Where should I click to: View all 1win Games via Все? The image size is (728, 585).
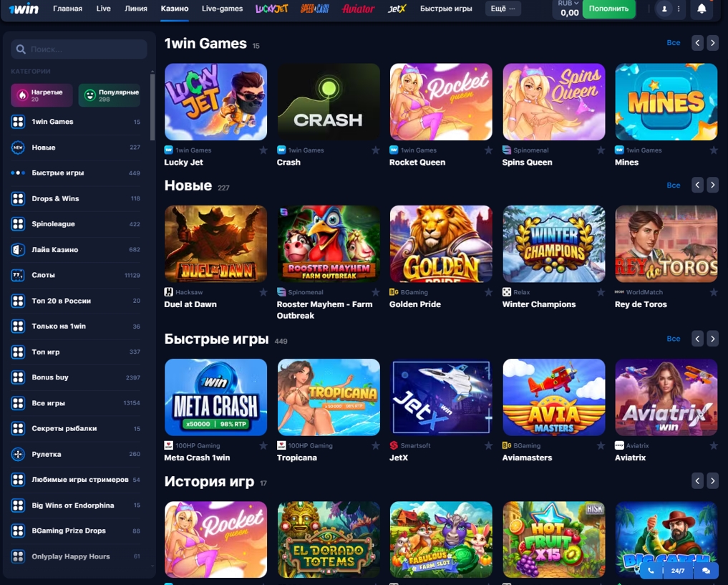pos(673,43)
